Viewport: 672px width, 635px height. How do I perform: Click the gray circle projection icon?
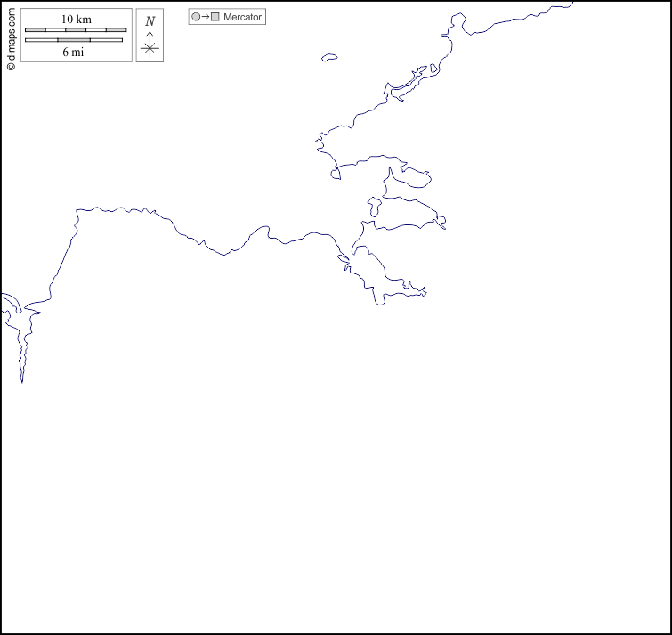pos(196,17)
